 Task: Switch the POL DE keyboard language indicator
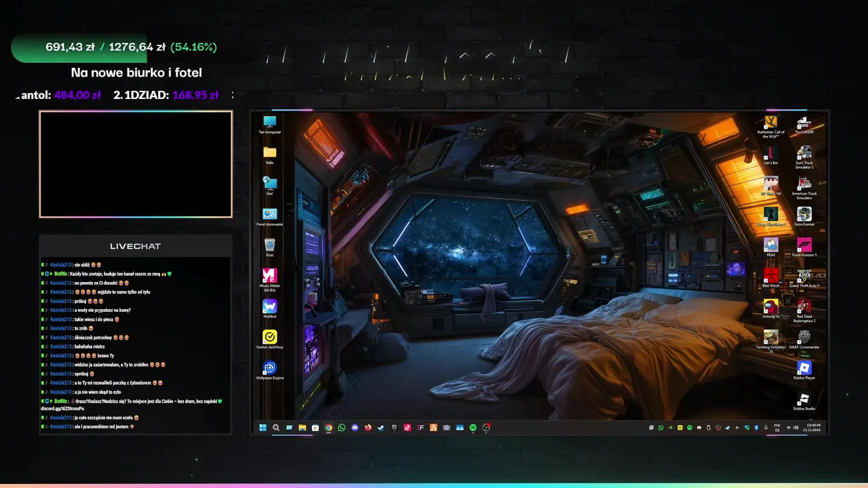pyautogui.click(x=777, y=428)
